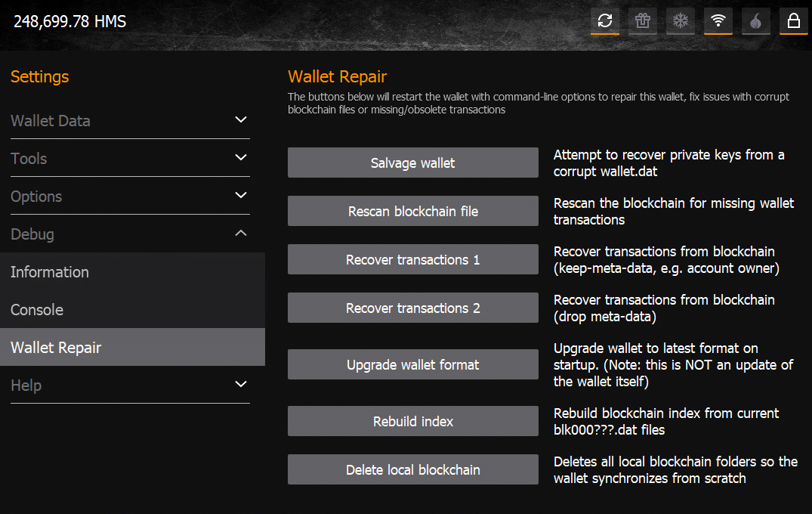This screenshot has height=514, width=812.
Task: Select Wallet Repair in sidebar
Action: pos(133,347)
